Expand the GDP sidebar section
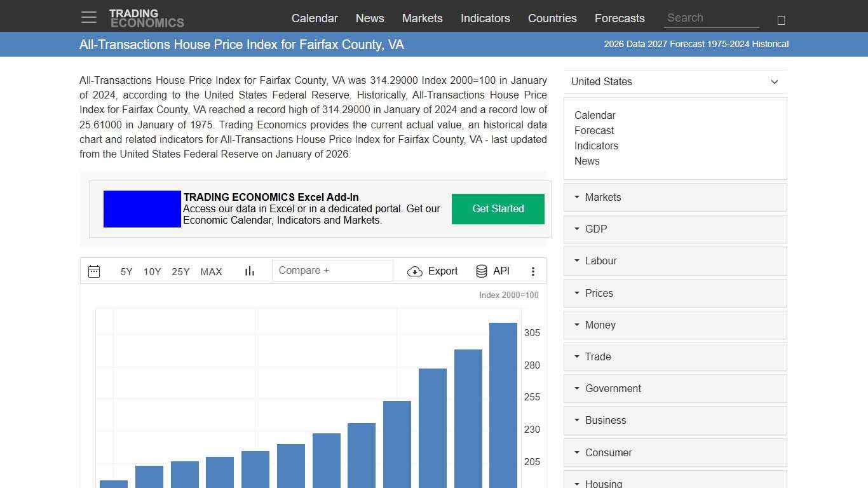This screenshot has height=488, width=868. (x=675, y=229)
